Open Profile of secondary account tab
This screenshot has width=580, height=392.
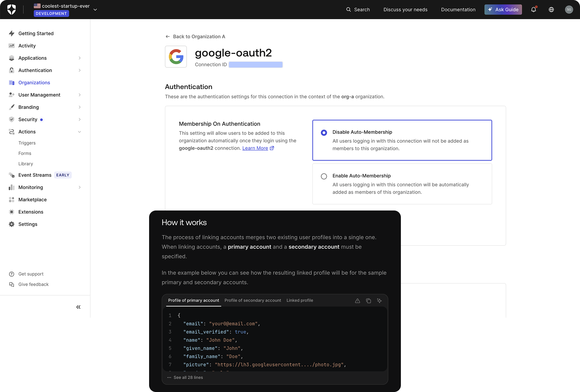252,301
